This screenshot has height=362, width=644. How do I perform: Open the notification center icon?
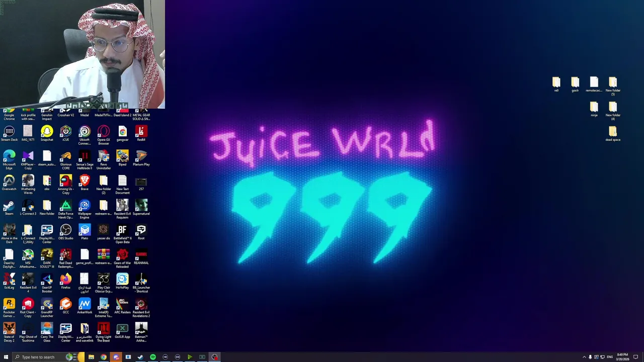636,357
